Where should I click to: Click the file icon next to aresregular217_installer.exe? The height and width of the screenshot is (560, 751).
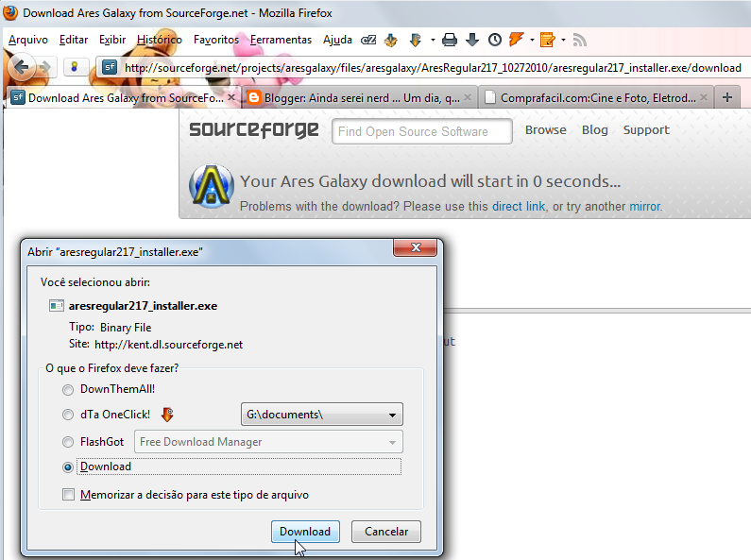[x=57, y=305]
